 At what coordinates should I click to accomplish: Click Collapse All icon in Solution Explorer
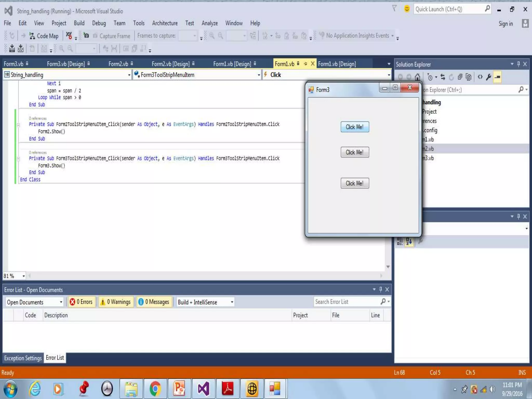point(460,77)
